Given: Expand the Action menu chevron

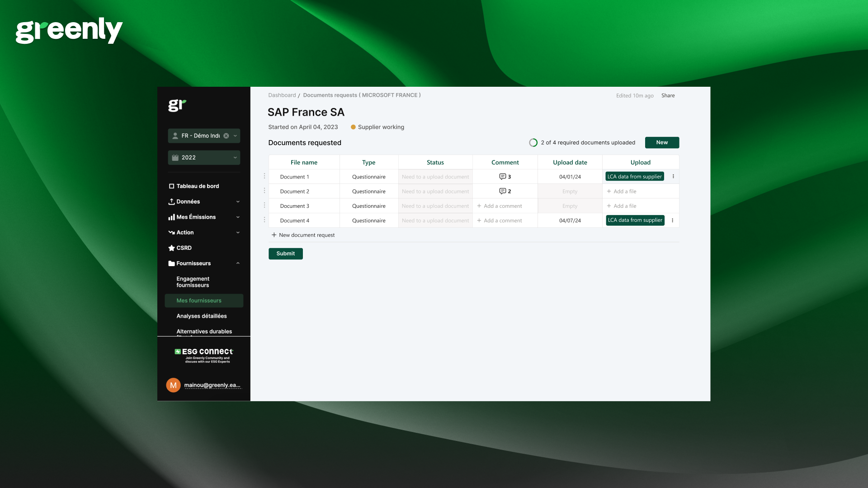Looking at the screenshot, I should [238, 232].
